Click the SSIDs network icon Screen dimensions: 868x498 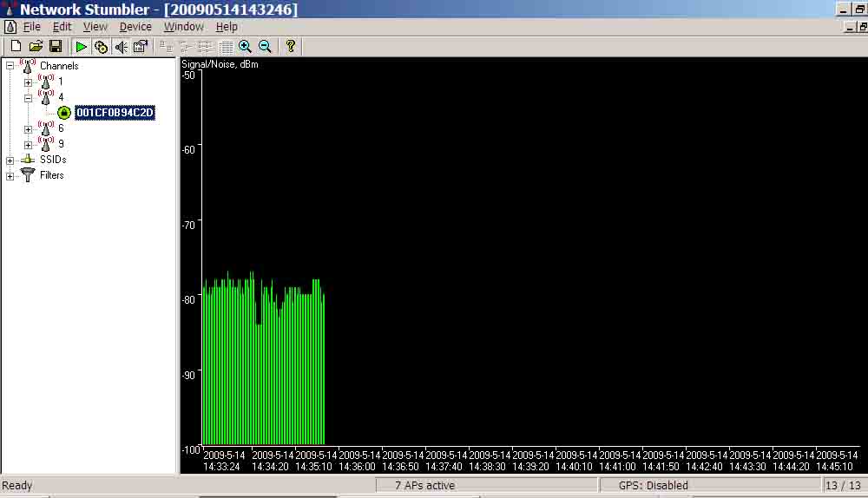28,160
